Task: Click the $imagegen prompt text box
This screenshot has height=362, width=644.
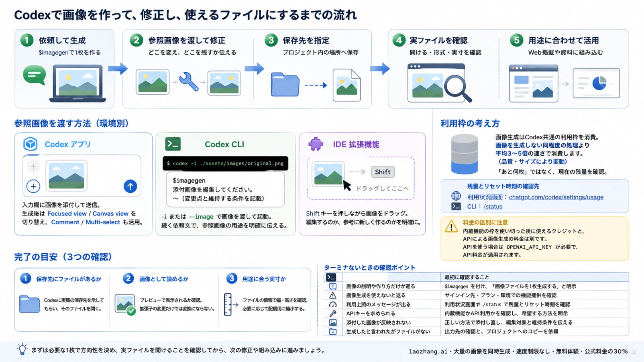Action: 225,189
